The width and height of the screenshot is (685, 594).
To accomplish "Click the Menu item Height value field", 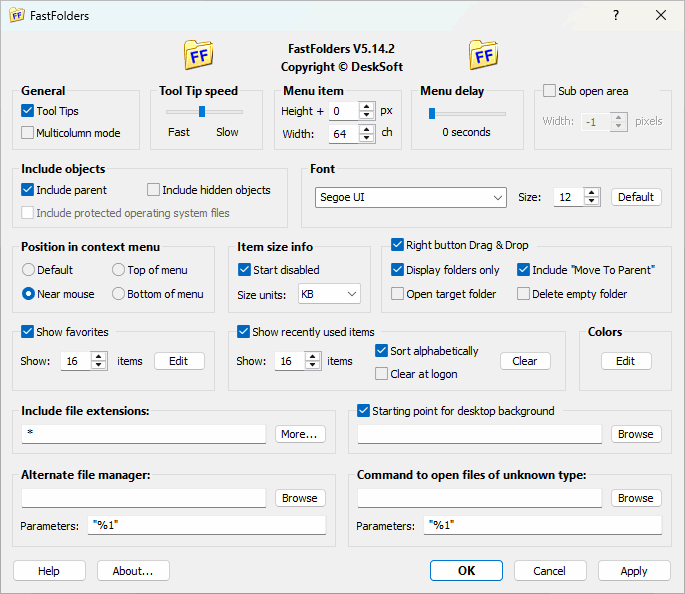I will point(344,111).
